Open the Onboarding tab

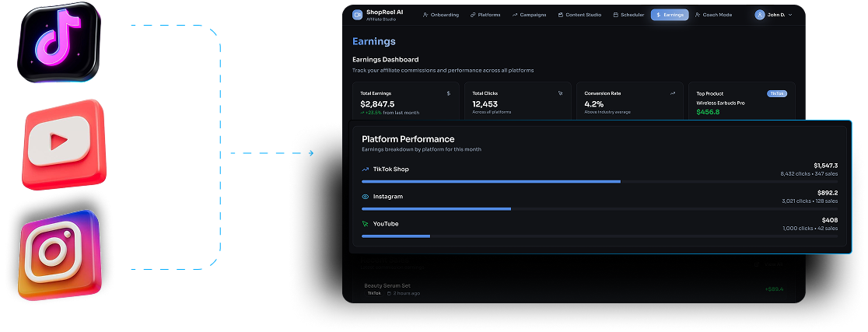point(441,15)
